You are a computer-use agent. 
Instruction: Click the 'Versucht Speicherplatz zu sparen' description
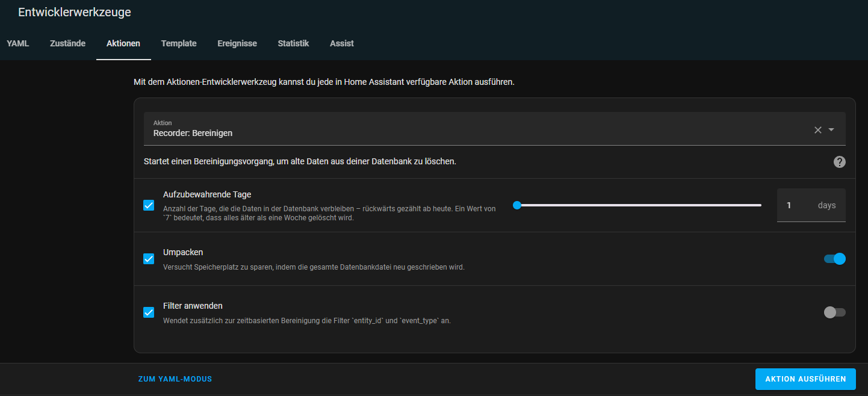tap(314, 267)
